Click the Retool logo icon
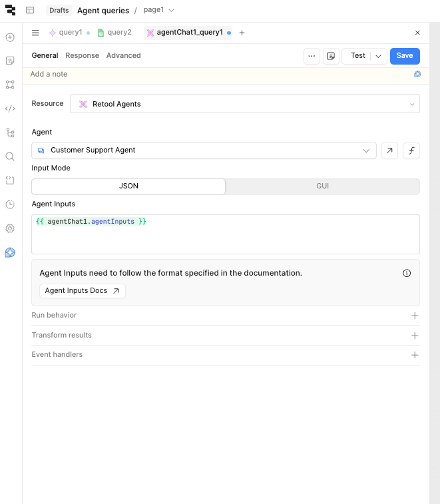This screenshot has height=504, width=440. 10,10
